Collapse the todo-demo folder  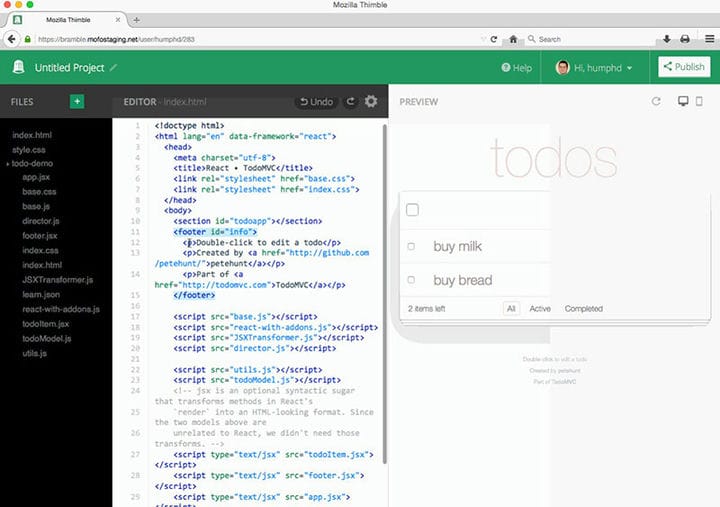point(8,164)
